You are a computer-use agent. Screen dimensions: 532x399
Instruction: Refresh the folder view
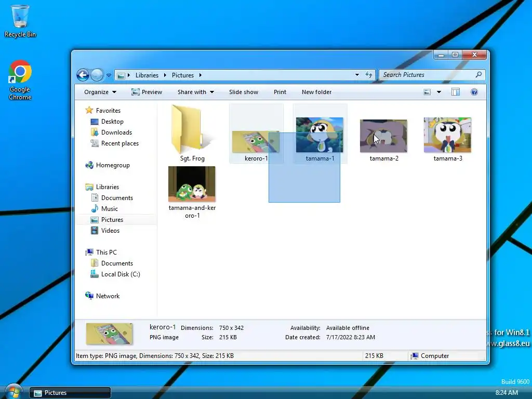tap(369, 75)
